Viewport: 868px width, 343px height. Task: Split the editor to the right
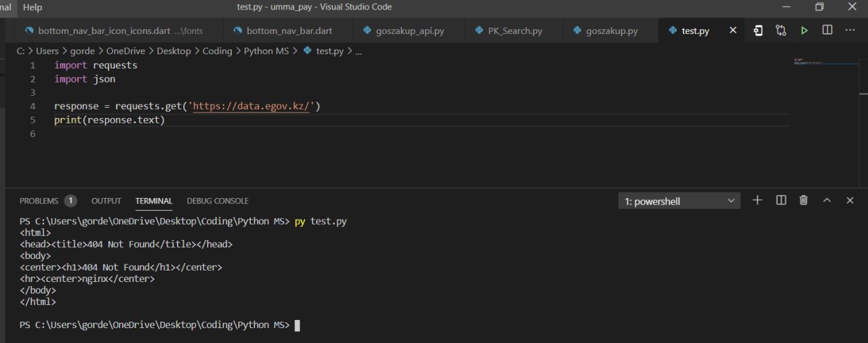pyautogui.click(x=827, y=31)
